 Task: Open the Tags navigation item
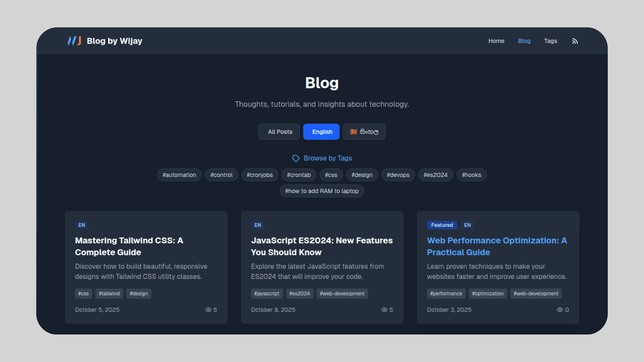click(x=550, y=41)
